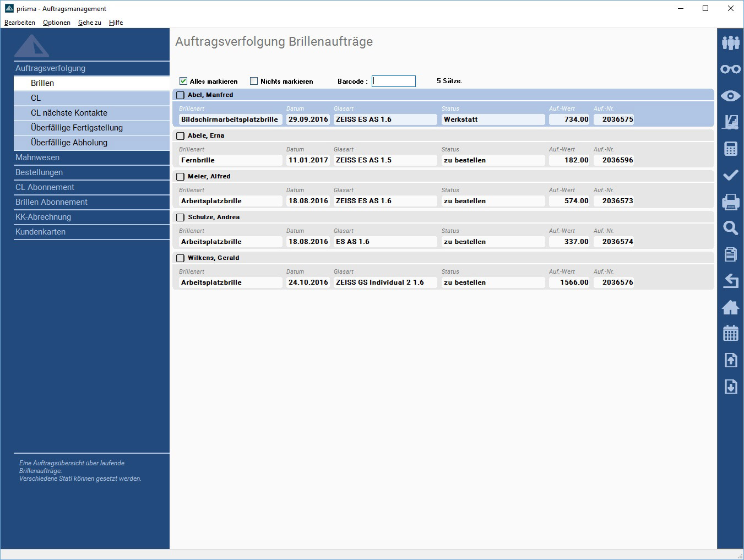Image resolution: width=744 pixels, height=560 pixels.
Task: Click the prisma triangle logo in sidebar
Action: pyautogui.click(x=32, y=46)
